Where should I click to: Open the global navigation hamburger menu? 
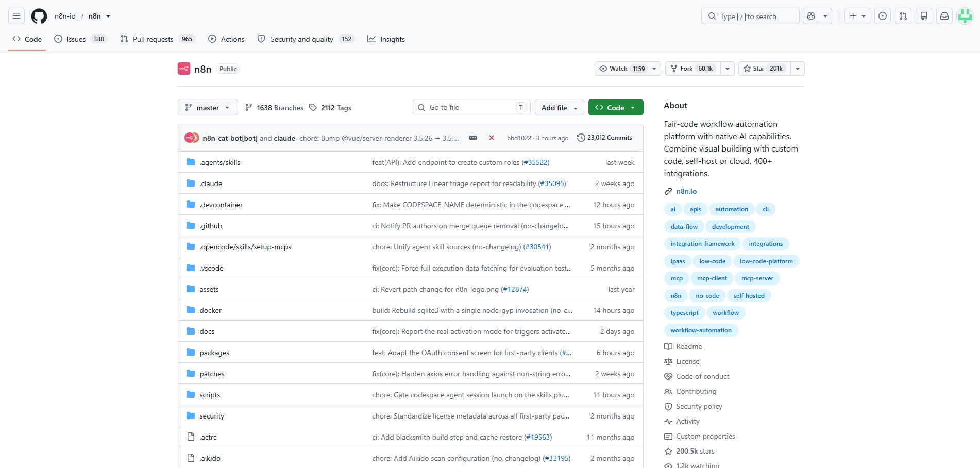pyautogui.click(x=16, y=16)
